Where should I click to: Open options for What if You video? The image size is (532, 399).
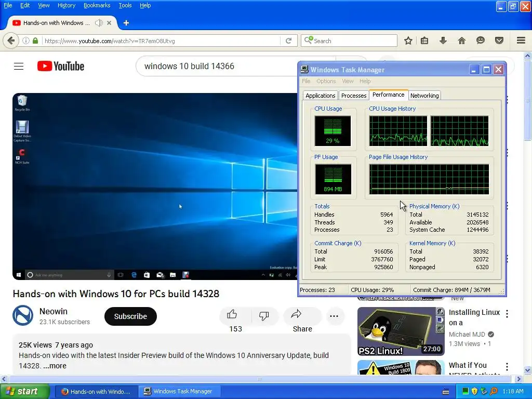click(507, 367)
